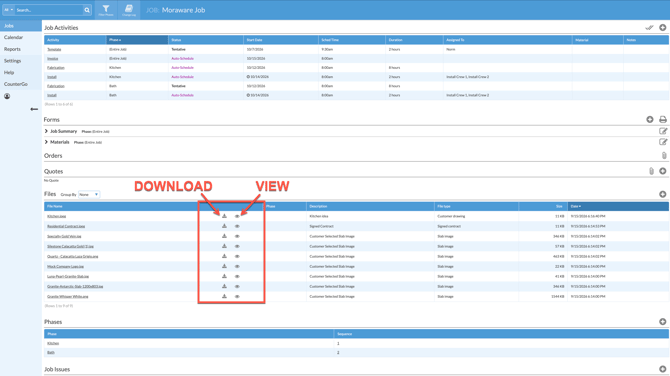The image size is (670, 376).
Task: Click the search magnifier icon
Action: click(87, 10)
